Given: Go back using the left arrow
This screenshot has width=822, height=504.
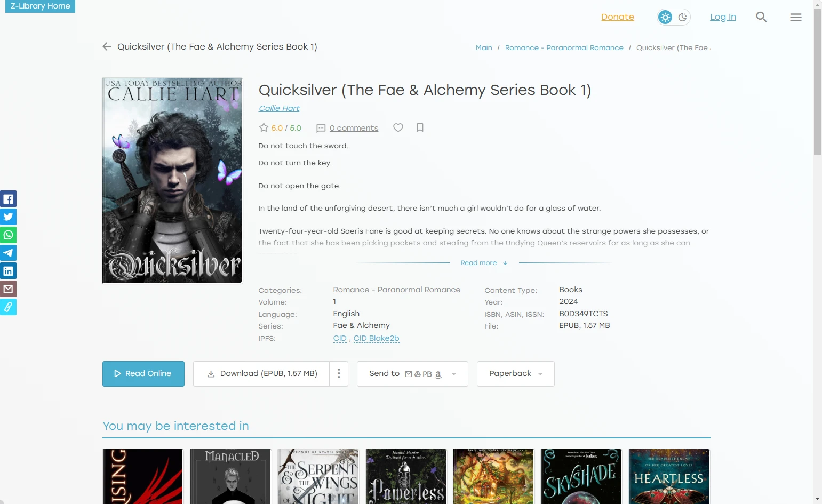Looking at the screenshot, I should [x=107, y=46].
